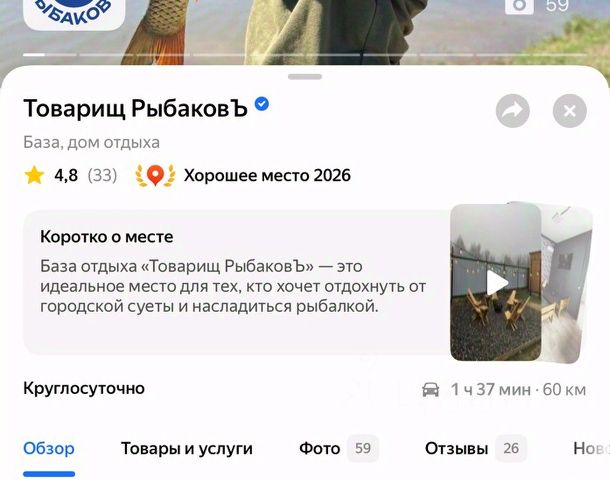The image size is (610, 480).
Task: Tap the Круглосуточно working hours
Action: click(84, 388)
